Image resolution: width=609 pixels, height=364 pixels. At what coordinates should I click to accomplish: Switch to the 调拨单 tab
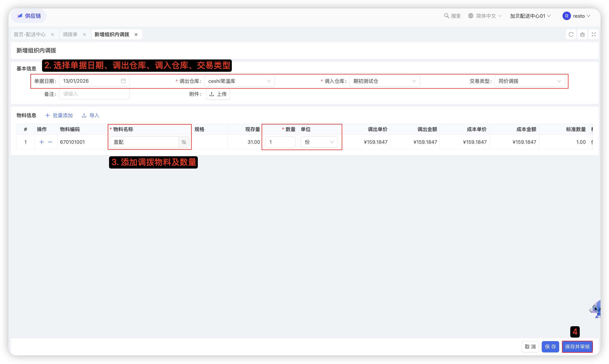(x=70, y=34)
